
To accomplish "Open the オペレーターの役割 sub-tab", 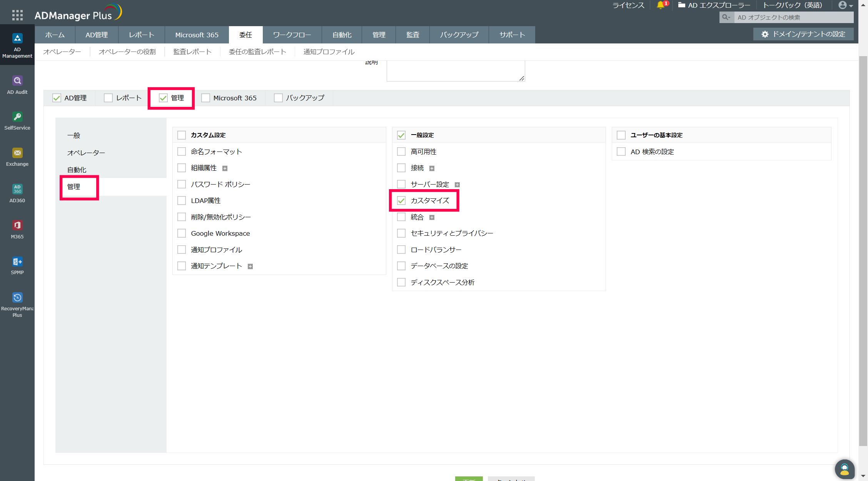I will pyautogui.click(x=127, y=52).
